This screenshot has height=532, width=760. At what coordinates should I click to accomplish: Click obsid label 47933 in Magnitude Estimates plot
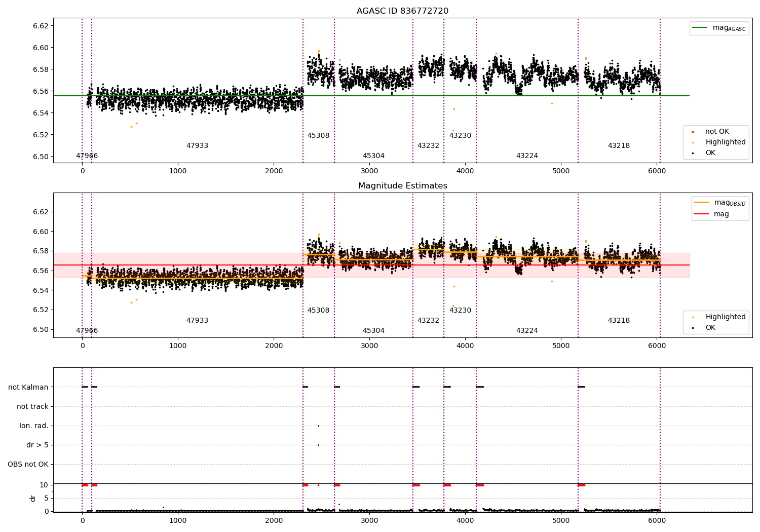197,321
